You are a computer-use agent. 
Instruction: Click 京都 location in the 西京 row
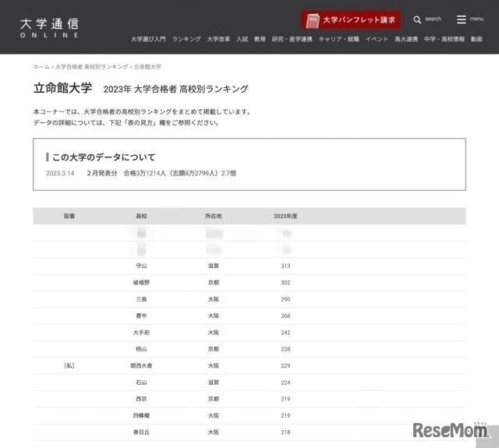(x=213, y=399)
